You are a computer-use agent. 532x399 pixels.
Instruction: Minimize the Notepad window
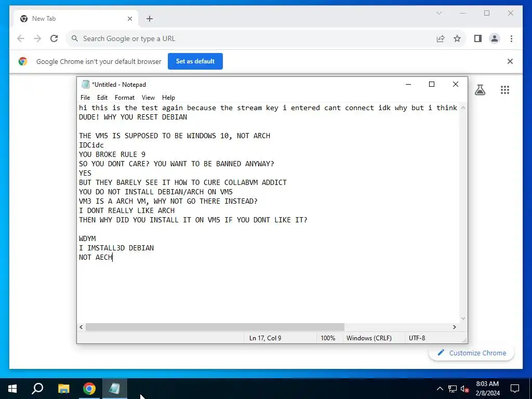408,84
